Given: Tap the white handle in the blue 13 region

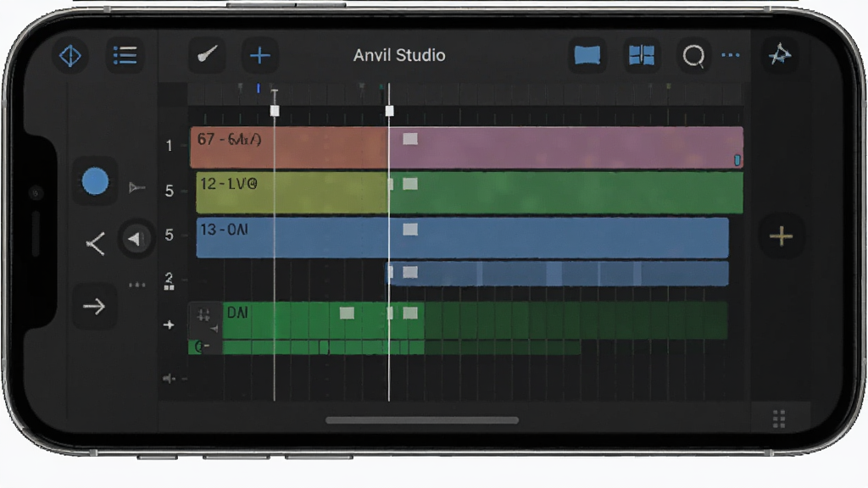Looking at the screenshot, I should pos(410,229).
